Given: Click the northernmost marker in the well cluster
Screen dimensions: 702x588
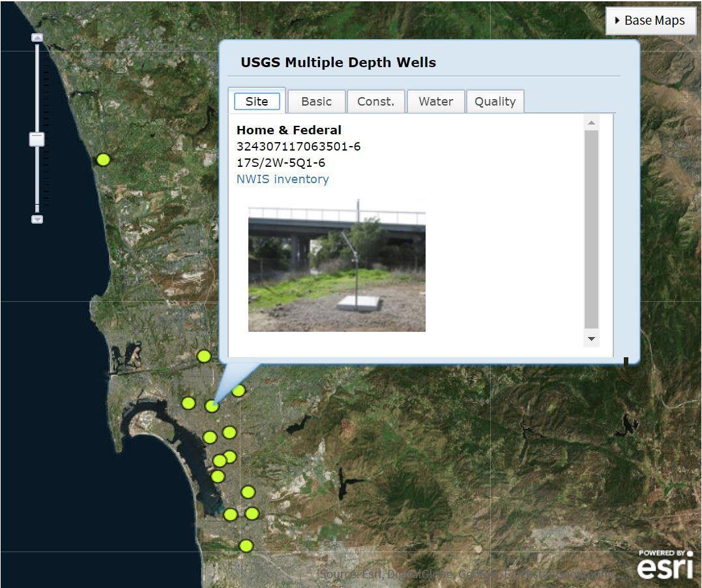Looking at the screenshot, I should (204, 357).
